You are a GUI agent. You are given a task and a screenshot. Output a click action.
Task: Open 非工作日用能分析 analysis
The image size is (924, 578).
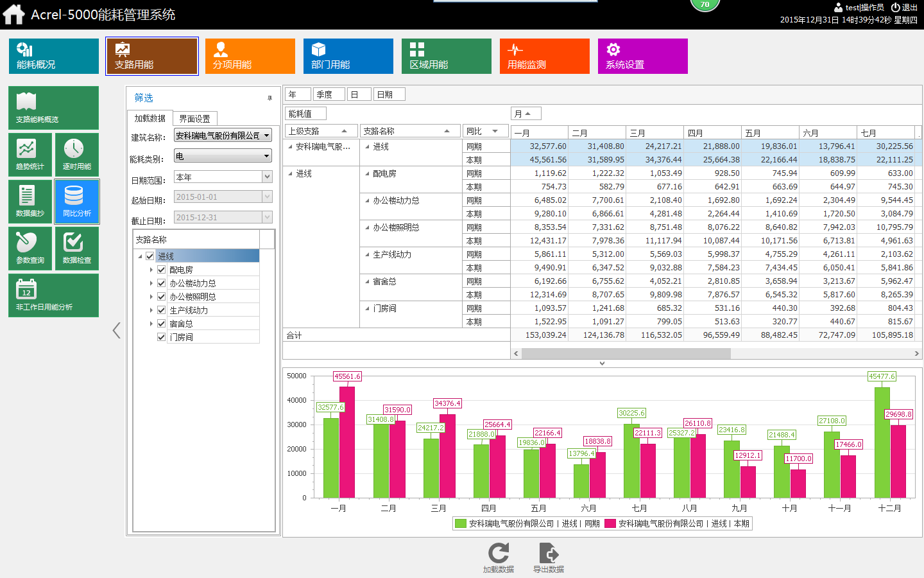[53, 295]
